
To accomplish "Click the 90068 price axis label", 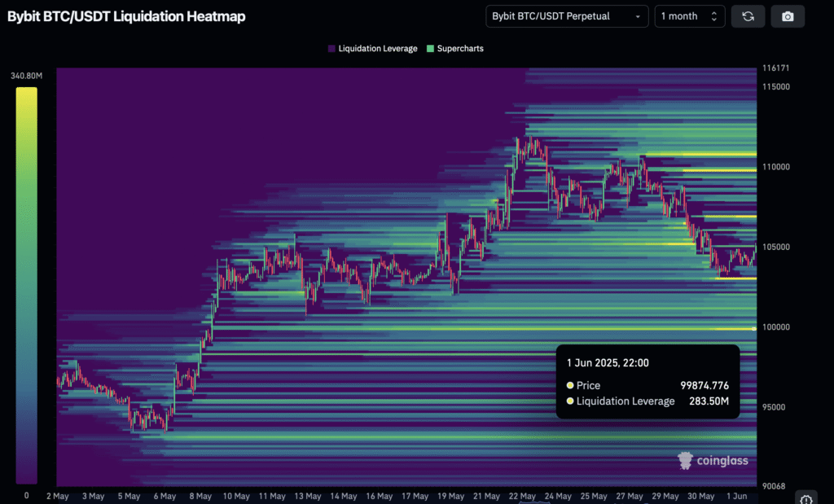I will click(x=774, y=486).
